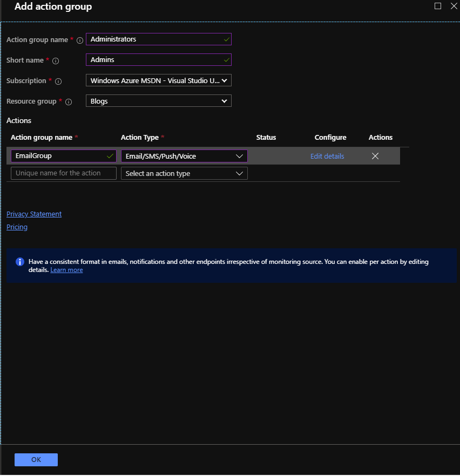Click the OK button
This screenshot has height=476, width=460.
36,459
